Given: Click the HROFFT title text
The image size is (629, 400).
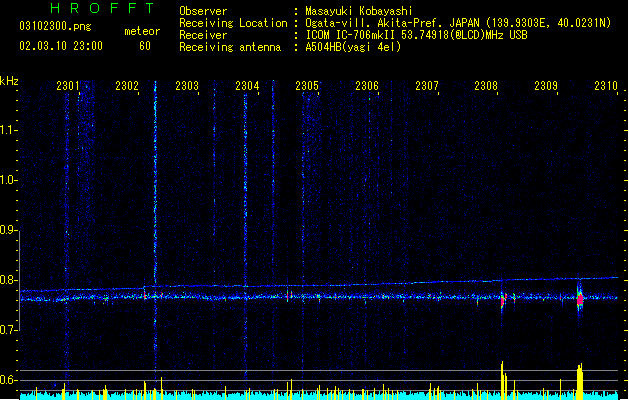Looking at the screenshot, I should tap(103, 8).
